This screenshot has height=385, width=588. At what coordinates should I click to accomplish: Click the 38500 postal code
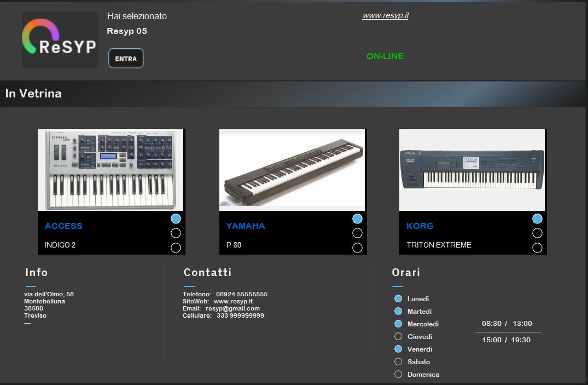pos(34,308)
